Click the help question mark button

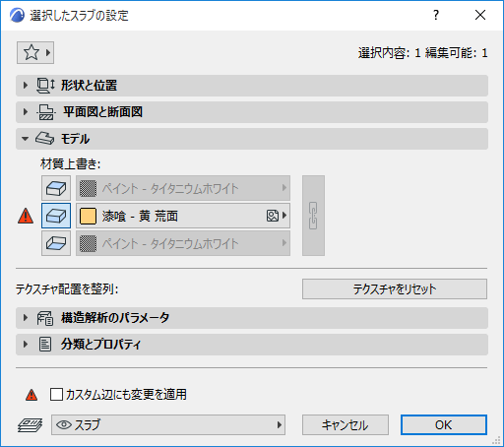tap(436, 15)
